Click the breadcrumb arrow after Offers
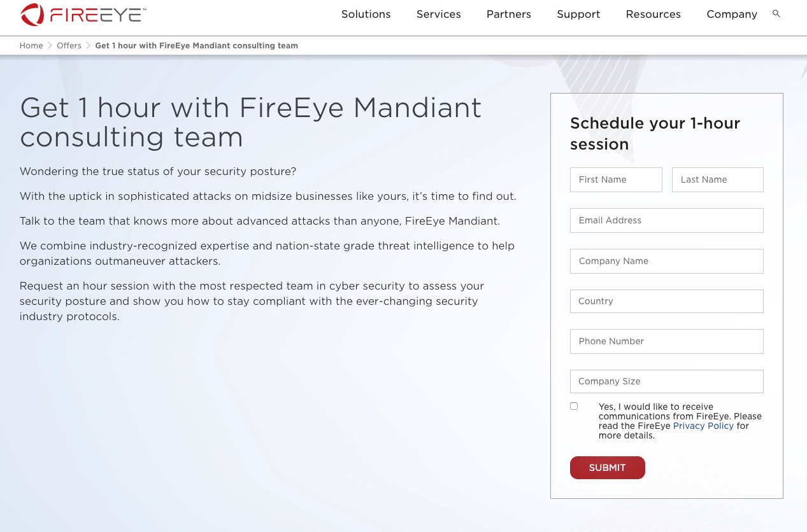807x532 pixels. pyautogui.click(x=89, y=46)
